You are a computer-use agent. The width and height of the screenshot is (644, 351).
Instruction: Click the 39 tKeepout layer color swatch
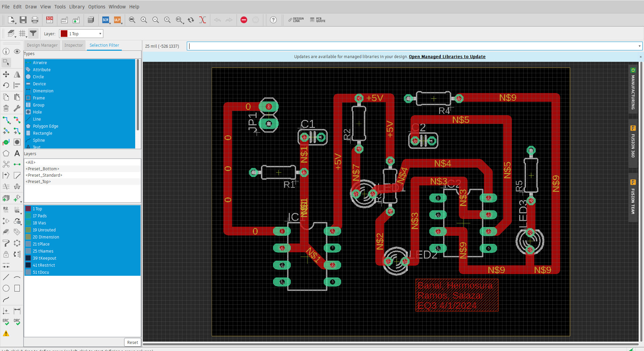(x=28, y=258)
